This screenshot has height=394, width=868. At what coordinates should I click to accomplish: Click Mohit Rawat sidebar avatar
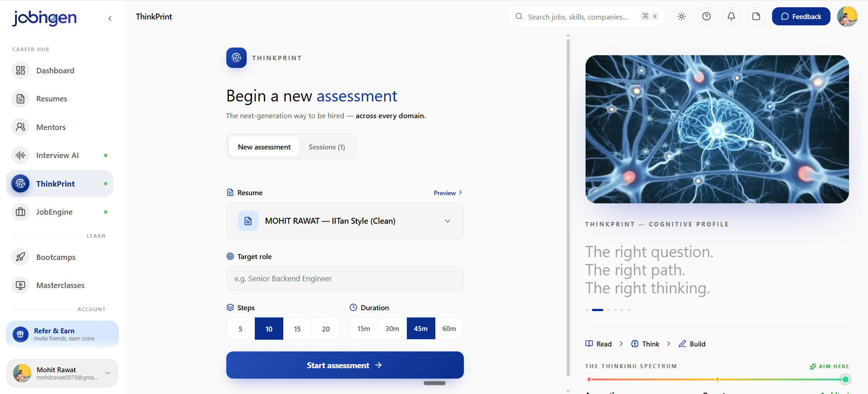(22, 373)
